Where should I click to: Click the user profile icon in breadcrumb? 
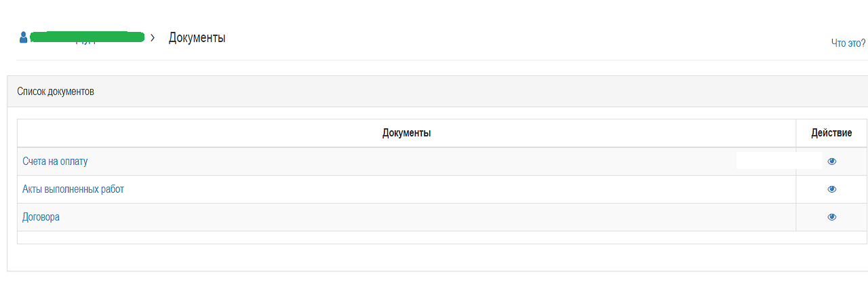click(24, 37)
